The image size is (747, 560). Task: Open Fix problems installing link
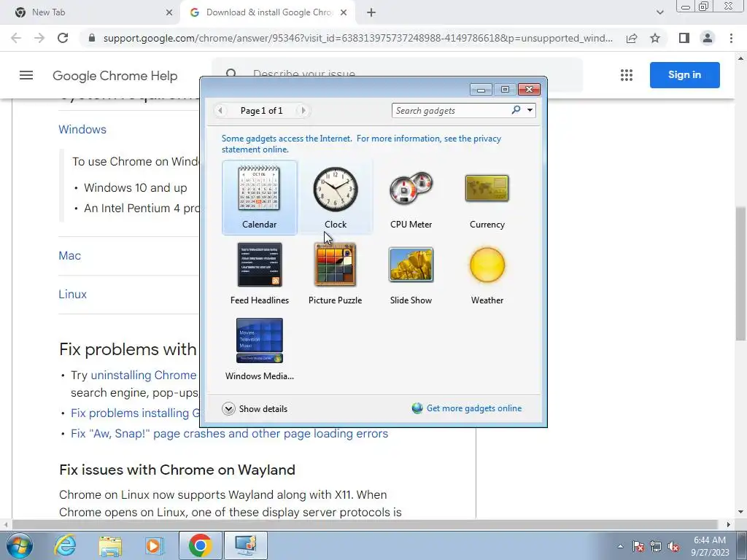coord(135,413)
